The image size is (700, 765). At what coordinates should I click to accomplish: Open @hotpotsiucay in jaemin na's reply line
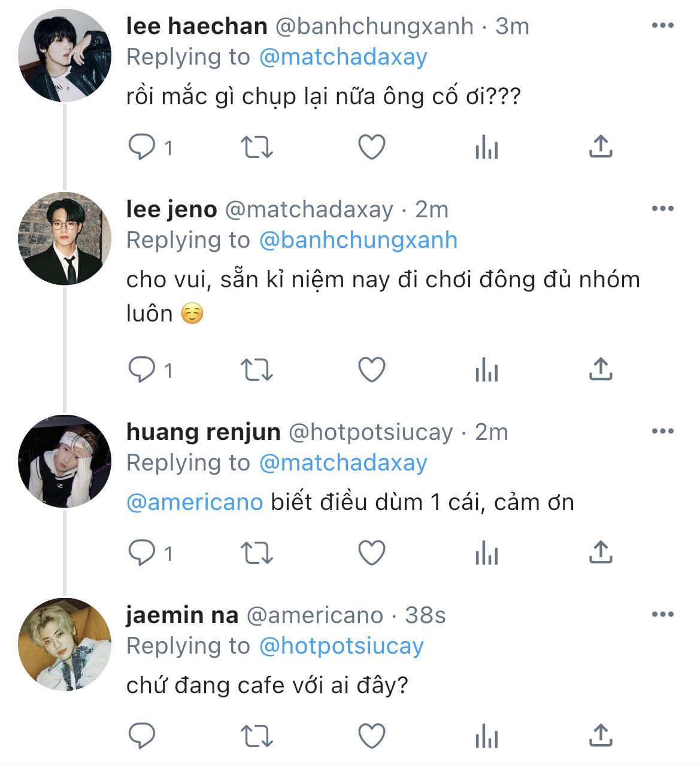pyautogui.click(x=341, y=646)
